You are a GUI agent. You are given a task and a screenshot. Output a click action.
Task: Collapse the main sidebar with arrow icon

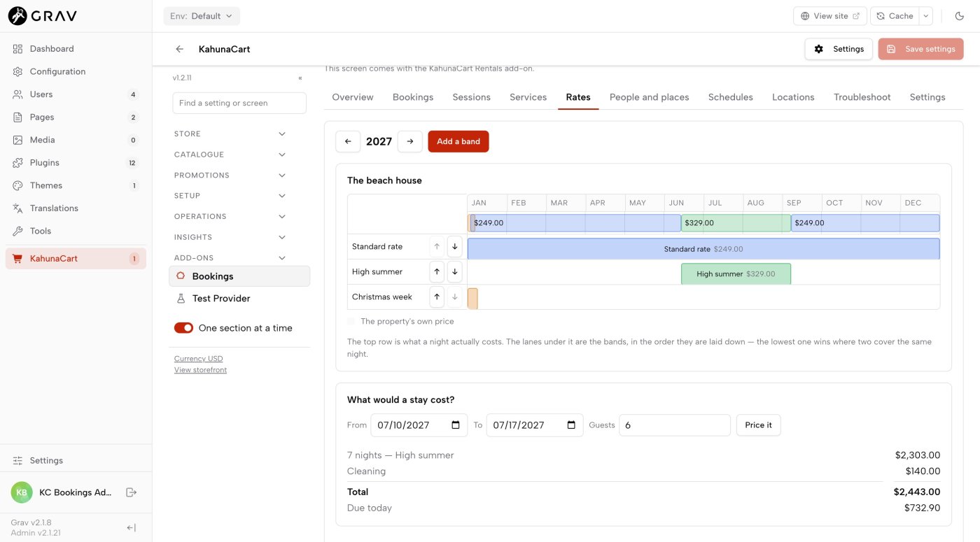(x=131, y=528)
